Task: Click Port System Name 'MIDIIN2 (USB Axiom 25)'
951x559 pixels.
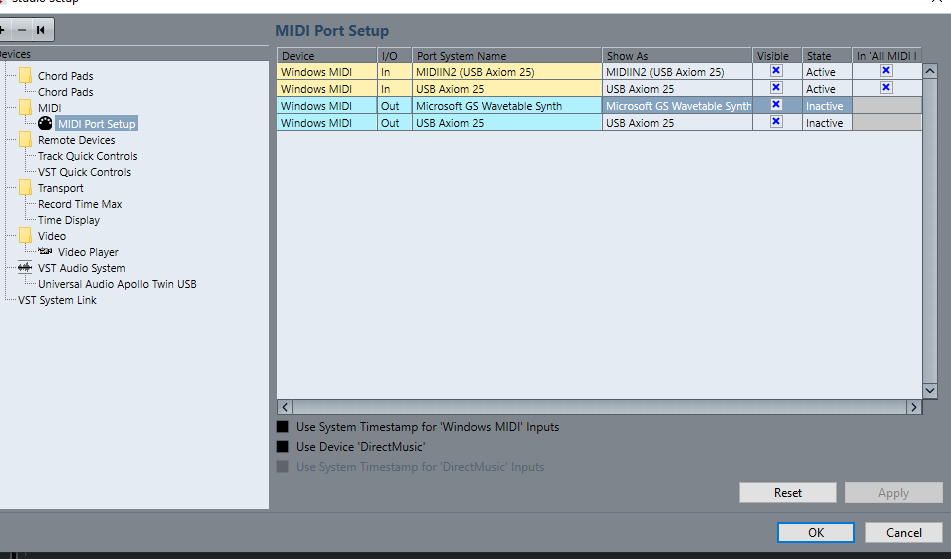Action: click(506, 72)
